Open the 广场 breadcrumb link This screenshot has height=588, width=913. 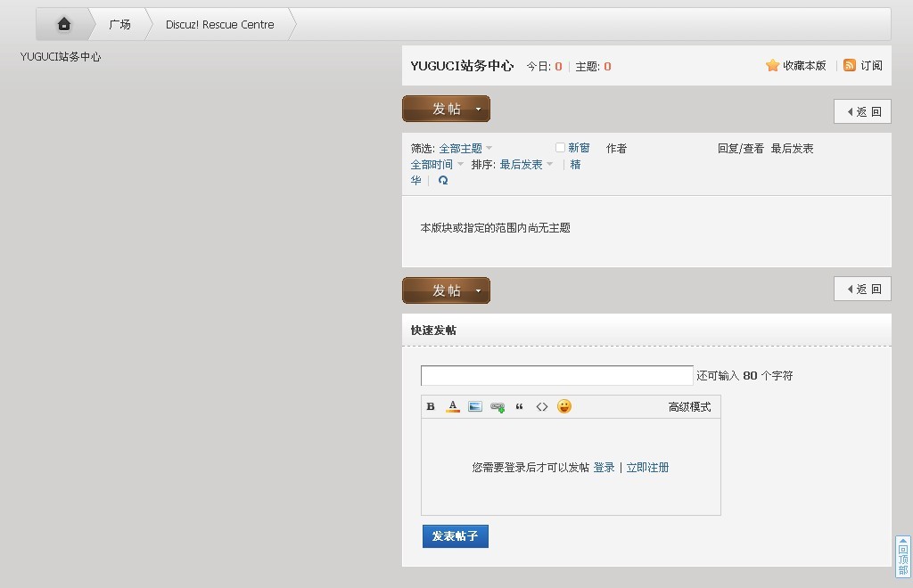pyautogui.click(x=119, y=24)
